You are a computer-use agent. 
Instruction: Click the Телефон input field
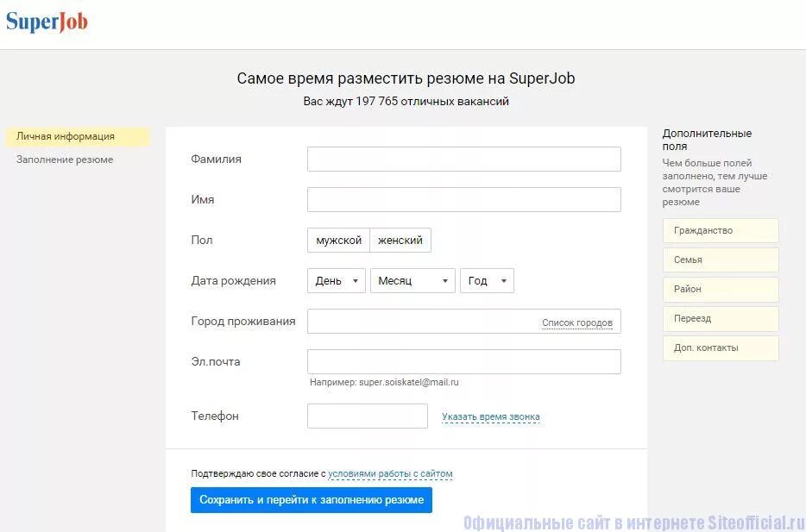click(x=367, y=416)
